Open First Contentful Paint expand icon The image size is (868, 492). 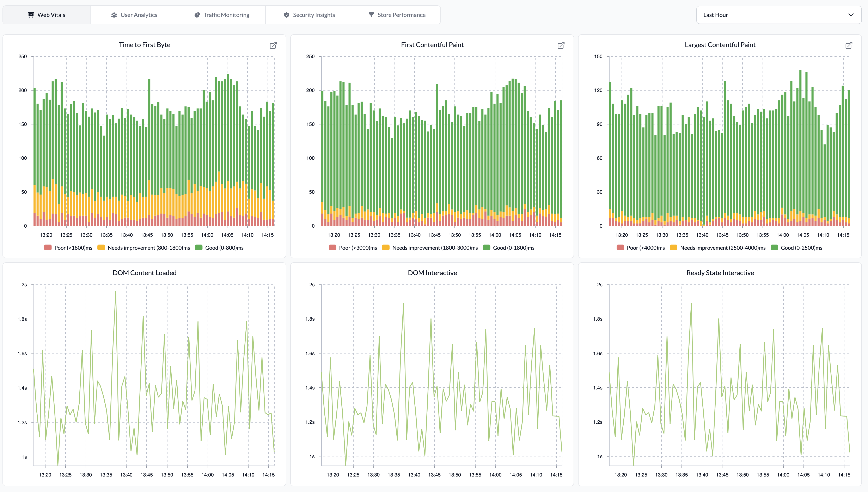(561, 46)
